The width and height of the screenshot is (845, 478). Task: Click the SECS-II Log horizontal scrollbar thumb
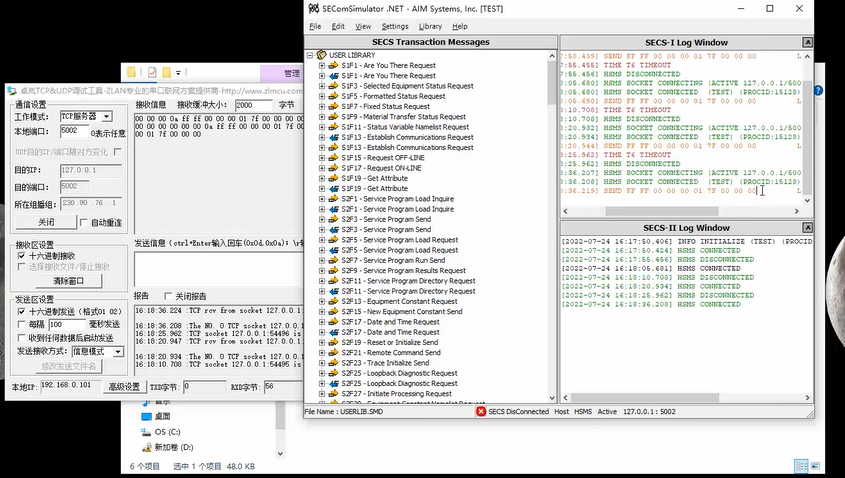(645, 398)
